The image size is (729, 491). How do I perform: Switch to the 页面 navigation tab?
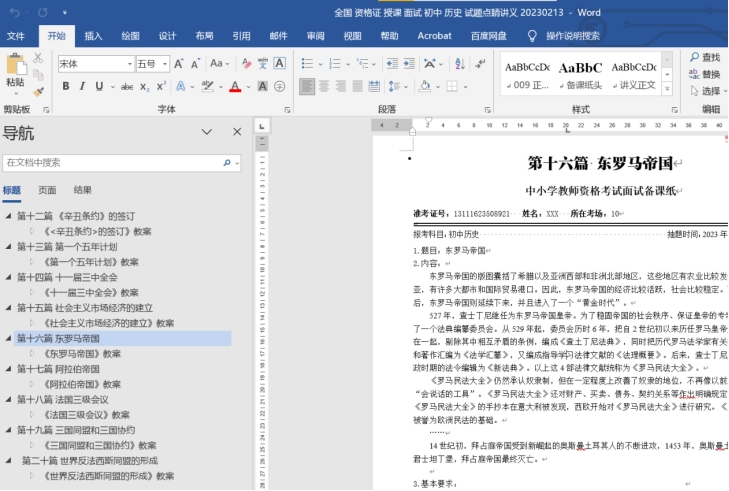[47, 190]
